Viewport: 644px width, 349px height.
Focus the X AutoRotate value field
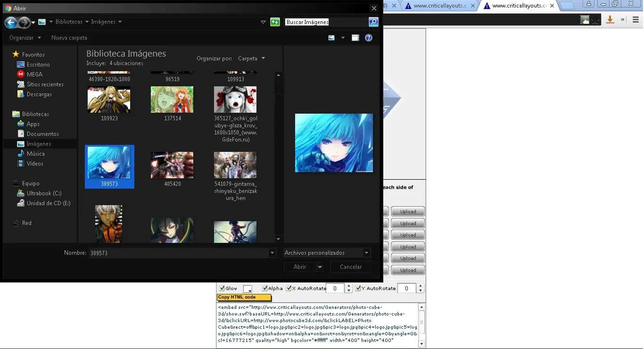[335, 288]
